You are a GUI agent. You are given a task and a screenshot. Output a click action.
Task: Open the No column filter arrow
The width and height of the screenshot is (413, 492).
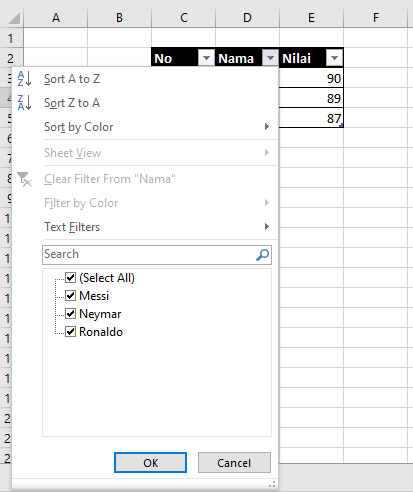pyautogui.click(x=206, y=58)
